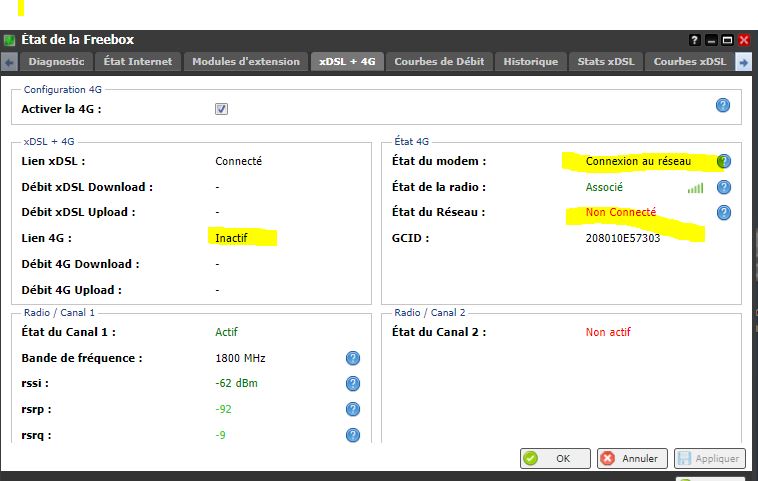This screenshot has width=758, height=481.
Task: Open the Stats xDSL tab
Action: click(x=606, y=62)
